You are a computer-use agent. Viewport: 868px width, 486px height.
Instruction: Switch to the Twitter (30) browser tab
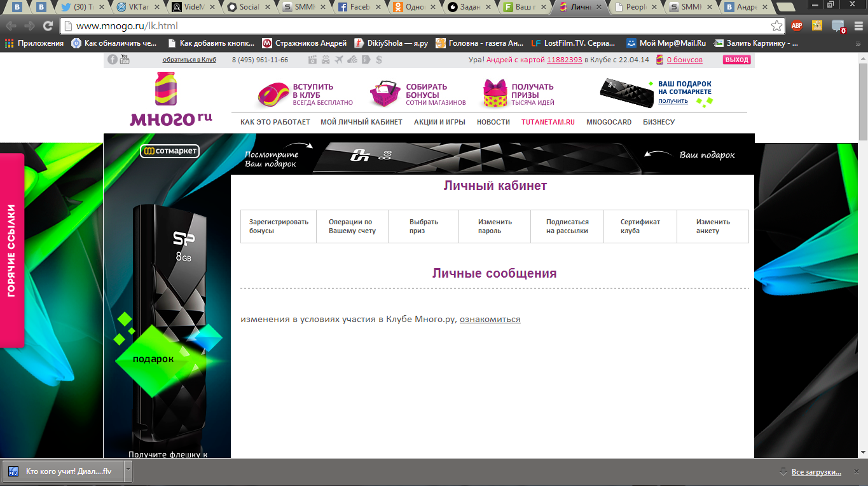click(82, 8)
